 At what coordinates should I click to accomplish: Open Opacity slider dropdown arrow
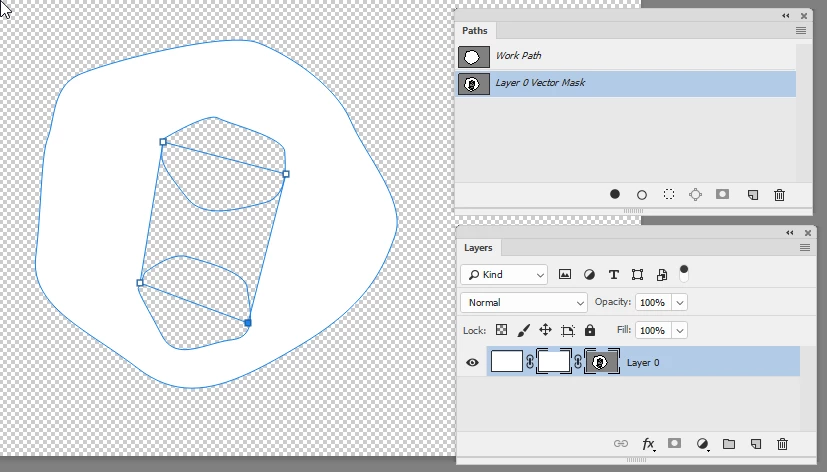click(x=680, y=303)
